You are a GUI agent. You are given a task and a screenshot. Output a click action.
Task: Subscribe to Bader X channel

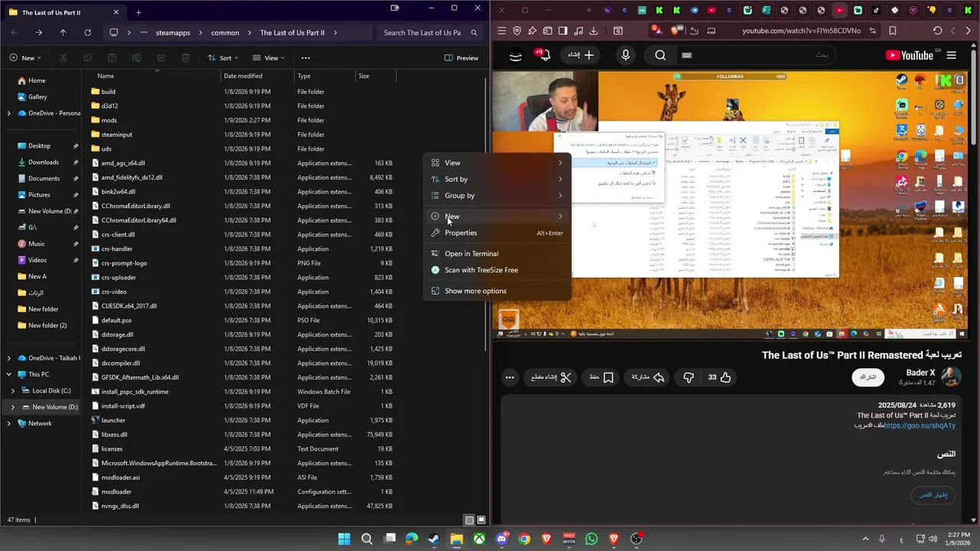pyautogui.click(x=867, y=377)
